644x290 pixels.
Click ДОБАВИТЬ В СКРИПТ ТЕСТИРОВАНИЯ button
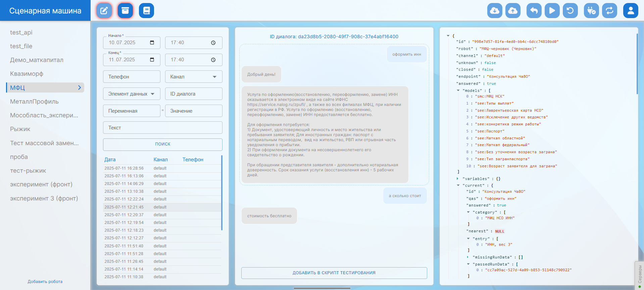tap(334, 273)
